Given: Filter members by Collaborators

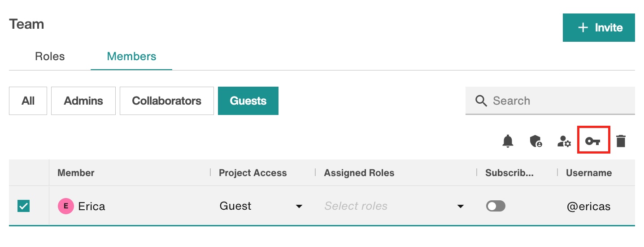Looking at the screenshot, I should click(x=167, y=101).
